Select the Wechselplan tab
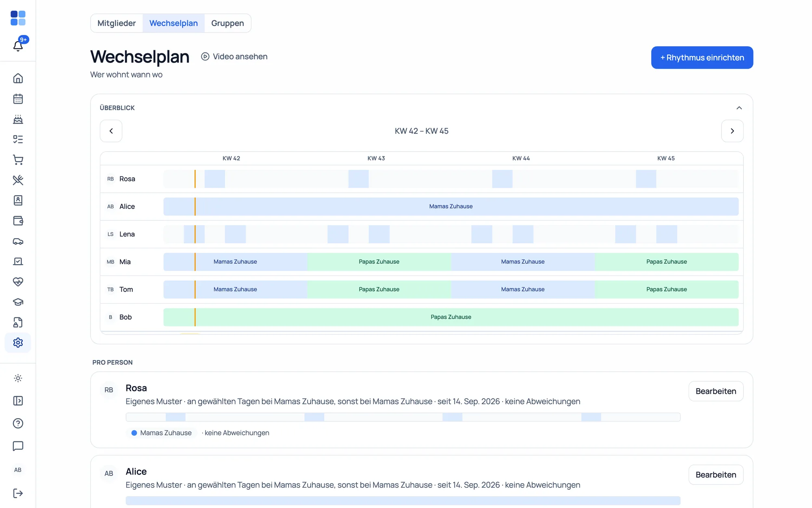 tap(173, 23)
